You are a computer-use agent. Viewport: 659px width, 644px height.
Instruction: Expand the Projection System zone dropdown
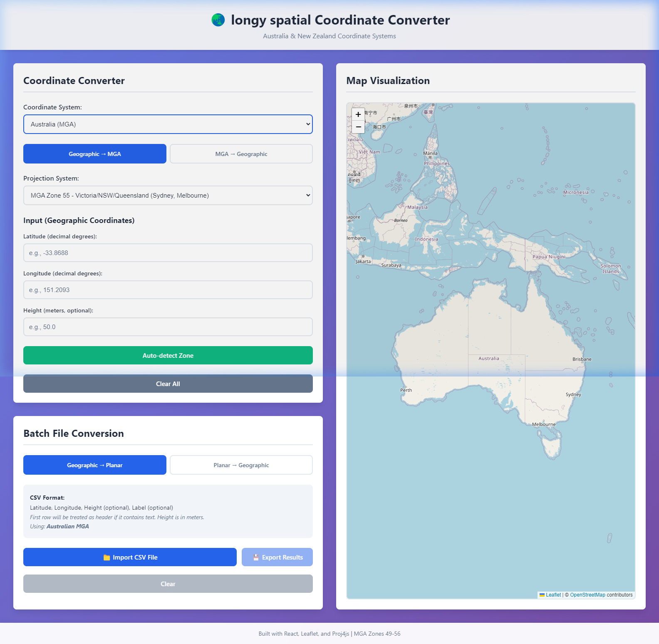point(168,196)
